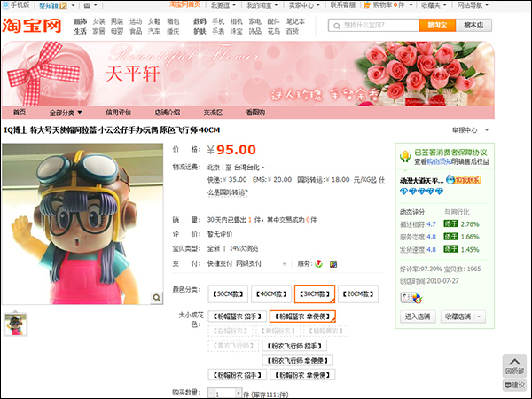The height and width of the screenshot is (399, 532).
Task: Click the shopping cart icon in top bar
Action: point(367,4)
